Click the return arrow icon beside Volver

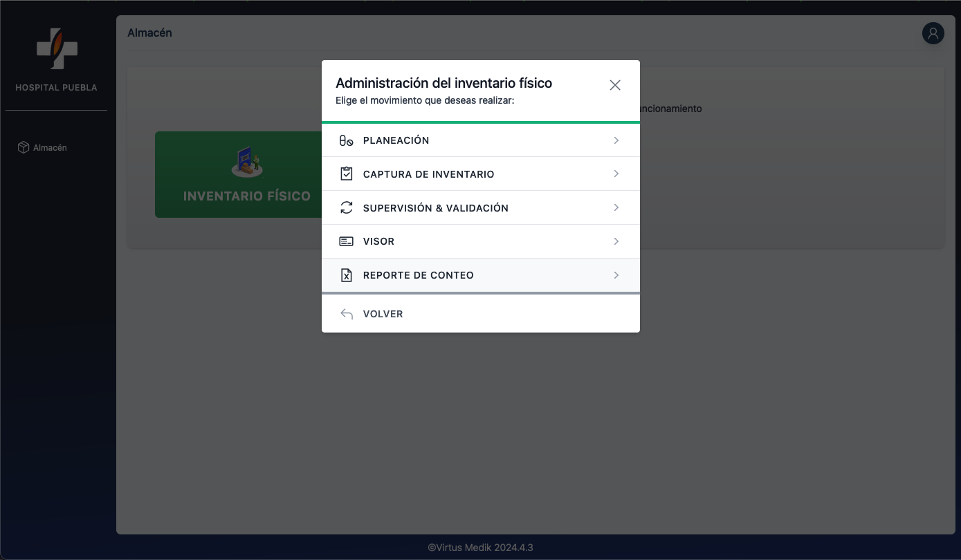pos(346,314)
